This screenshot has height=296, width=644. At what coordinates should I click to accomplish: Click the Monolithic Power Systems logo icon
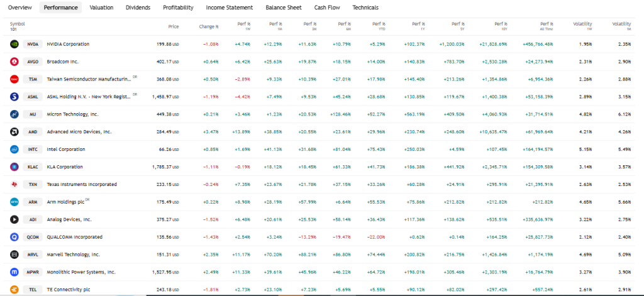coord(14,272)
